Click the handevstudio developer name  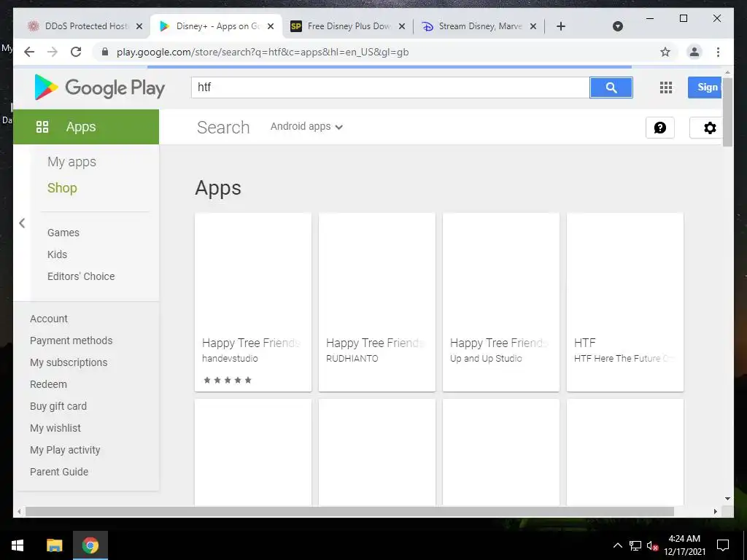pyautogui.click(x=230, y=359)
